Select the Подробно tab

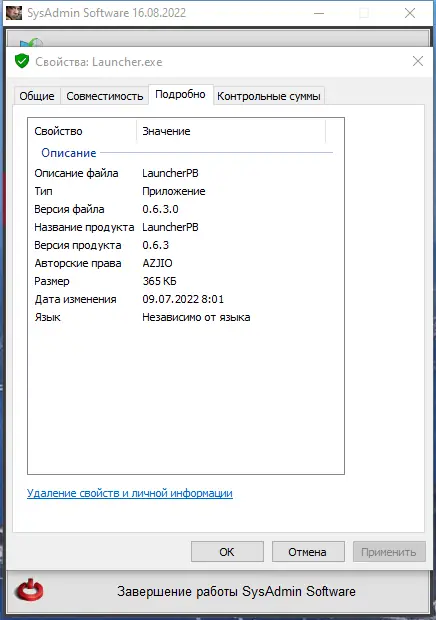point(180,95)
